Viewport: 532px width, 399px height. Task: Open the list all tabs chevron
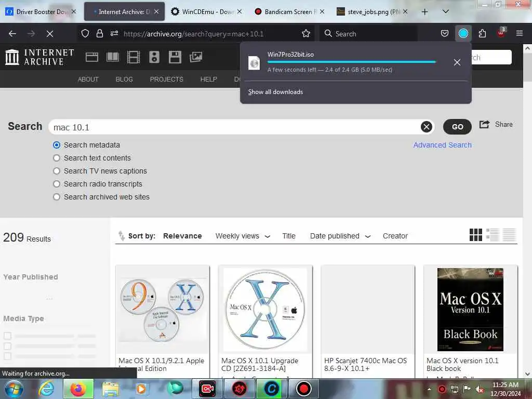pyautogui.click(x=446, y=11)
